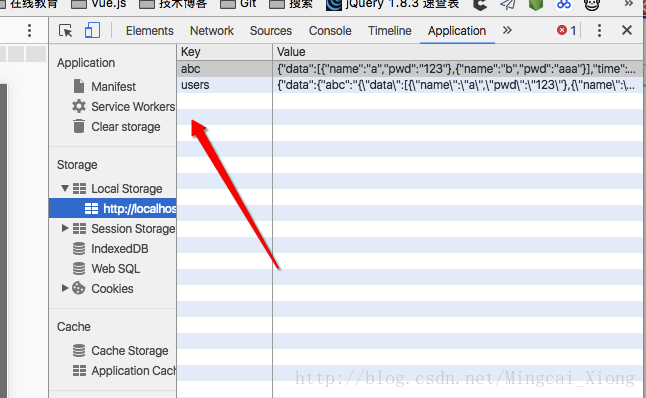
Task: Select the Application tab
Action: click(x=457, y=31)
